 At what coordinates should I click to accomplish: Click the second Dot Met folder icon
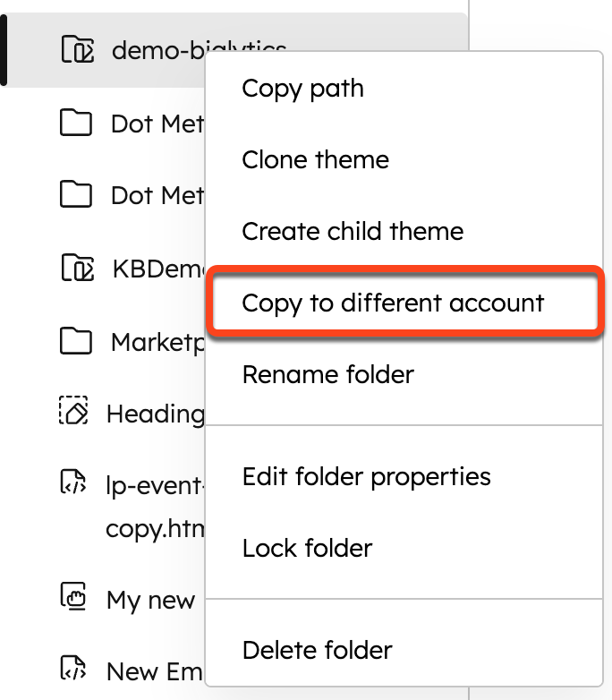point(76,194)
